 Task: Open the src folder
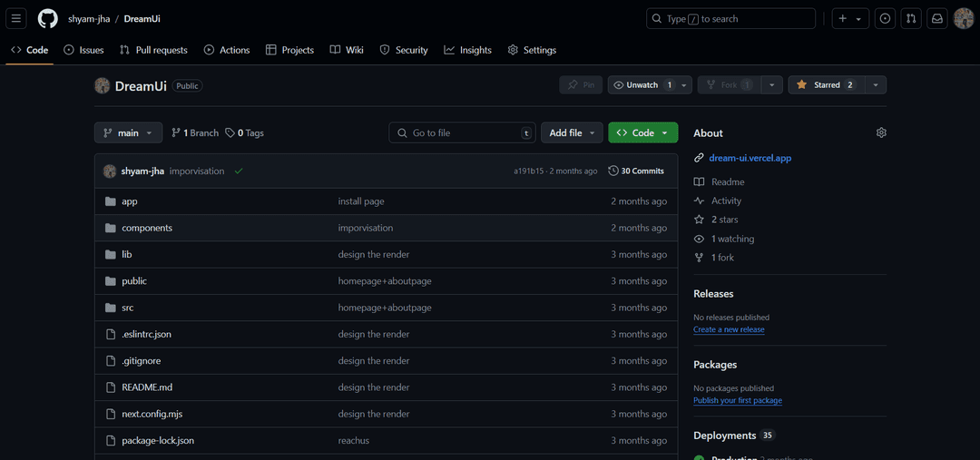(128, 308)
